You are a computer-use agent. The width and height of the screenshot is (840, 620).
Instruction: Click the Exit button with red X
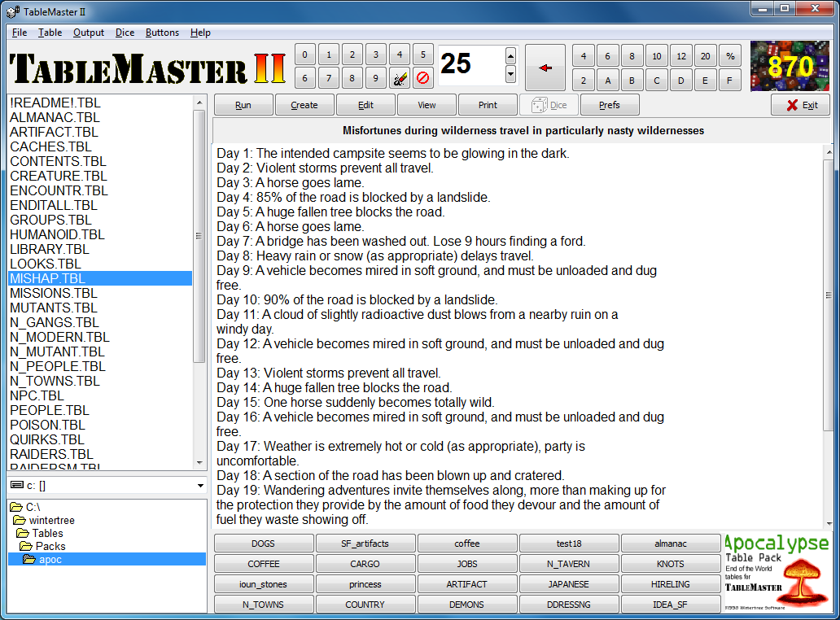pos(801,105)
